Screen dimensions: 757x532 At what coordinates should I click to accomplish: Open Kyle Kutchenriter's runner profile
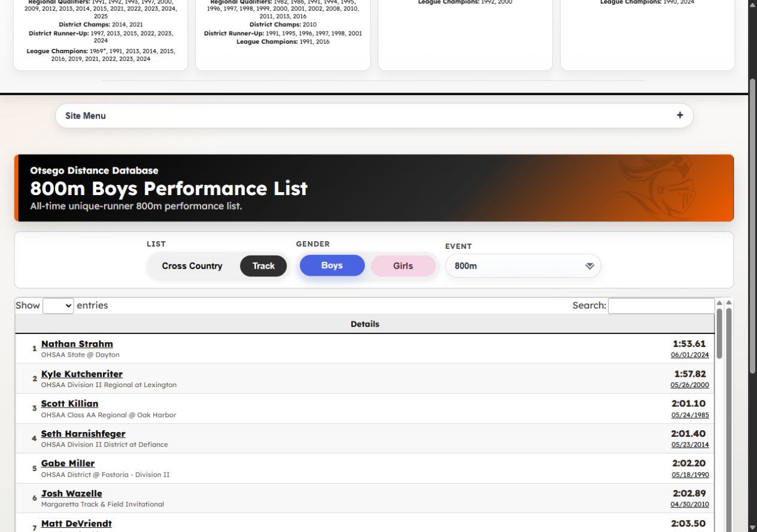pos(81,374)
